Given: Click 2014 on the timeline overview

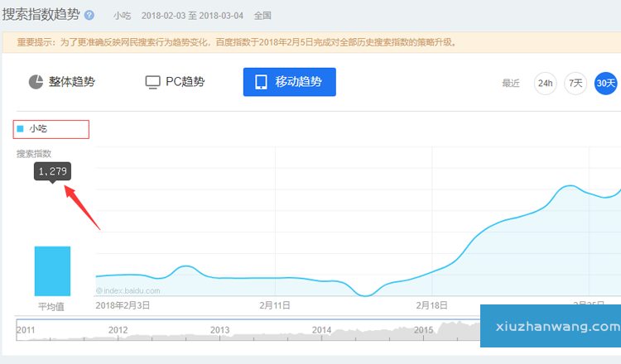Looking at the screenshot, I should pyautogui.click(x=321, y=330).
